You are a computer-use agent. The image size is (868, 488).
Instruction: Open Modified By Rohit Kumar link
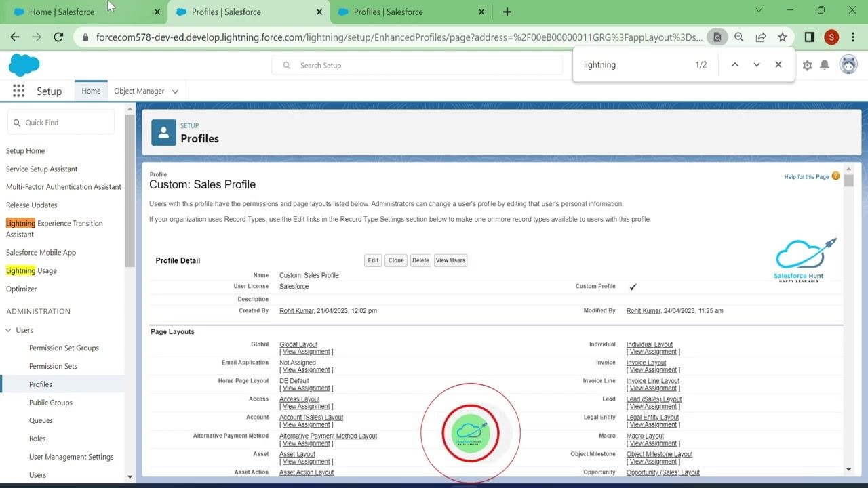point(644,311)
